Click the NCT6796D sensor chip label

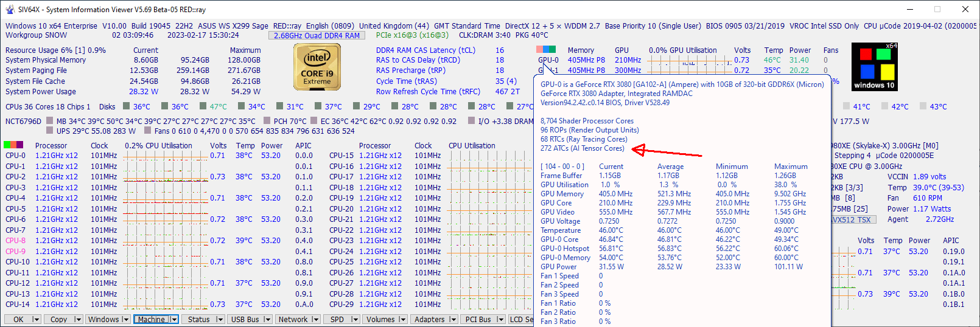[x=23, y=121]
